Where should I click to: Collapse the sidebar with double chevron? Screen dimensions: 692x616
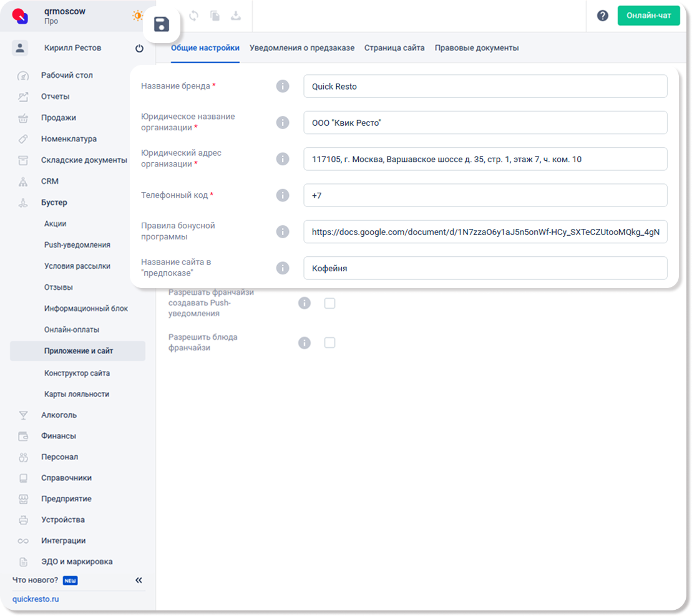(139, 580)
